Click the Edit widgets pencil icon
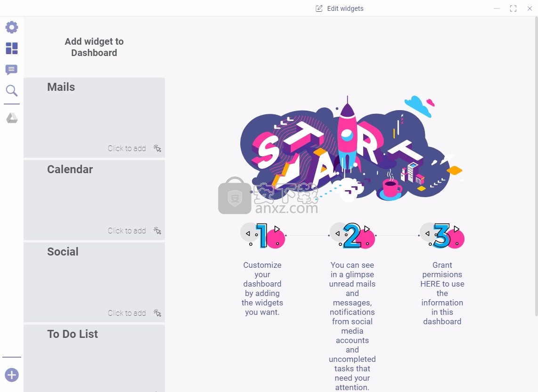 point(319,8)
